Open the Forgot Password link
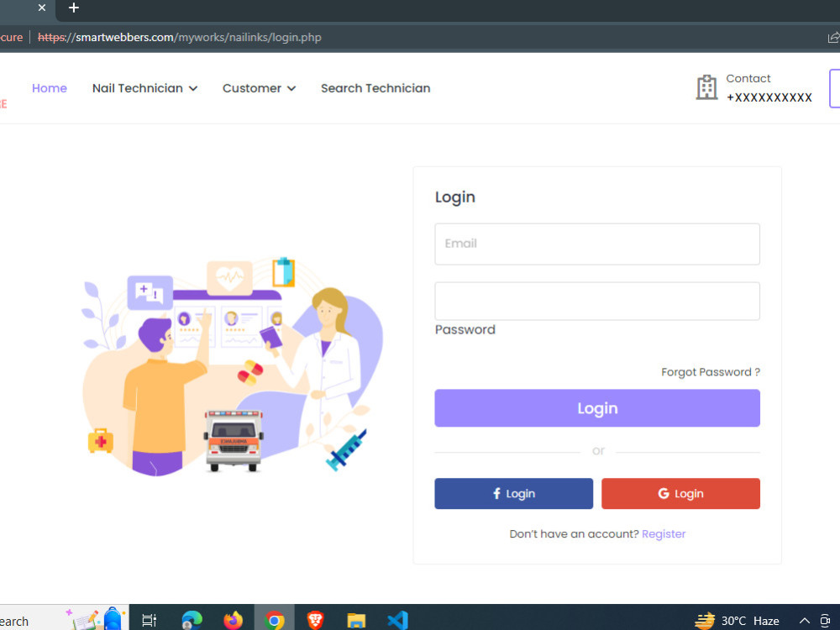 coord(711,372)
